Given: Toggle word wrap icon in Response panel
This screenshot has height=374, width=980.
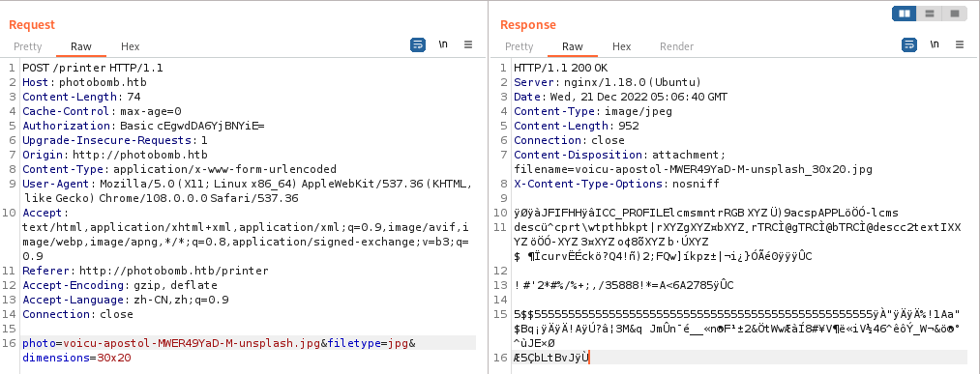Looking at the screenshot, I should pyautogui.click(x=909, y=44).
